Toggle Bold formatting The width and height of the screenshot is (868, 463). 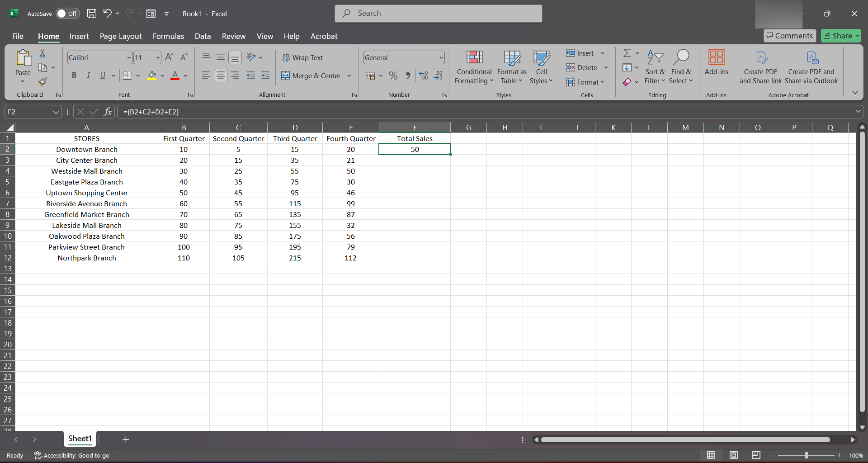click(74, 76)
